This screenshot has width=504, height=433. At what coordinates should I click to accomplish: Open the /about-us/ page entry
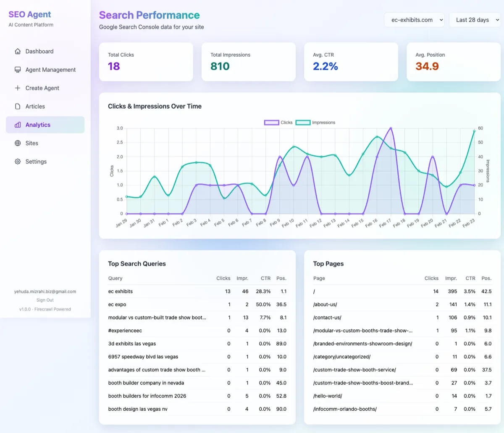[325, 304]
